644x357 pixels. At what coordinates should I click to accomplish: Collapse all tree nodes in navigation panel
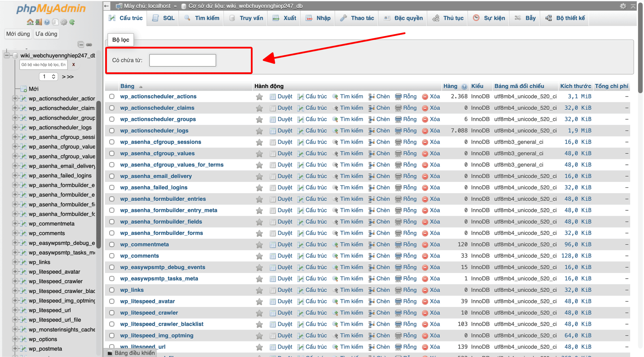point(81,44)
